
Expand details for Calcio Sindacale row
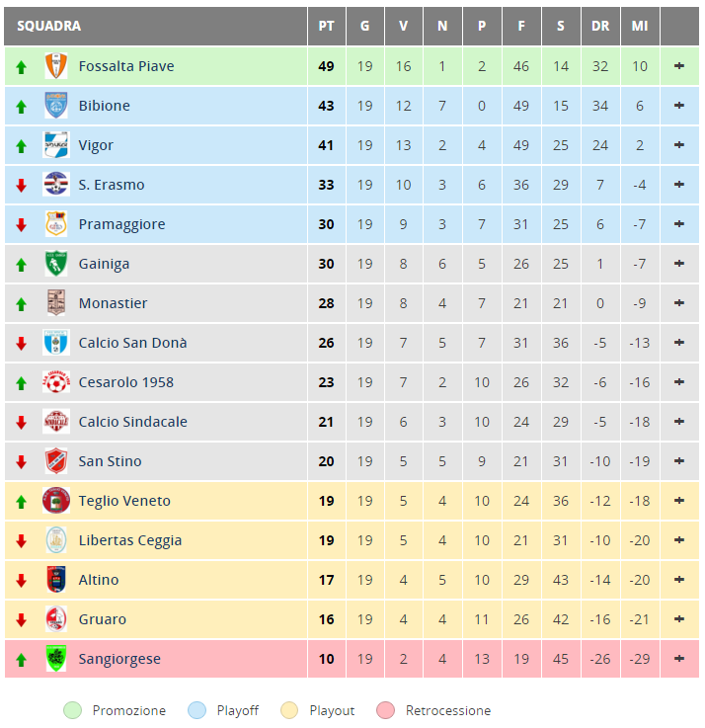(679, 422)
